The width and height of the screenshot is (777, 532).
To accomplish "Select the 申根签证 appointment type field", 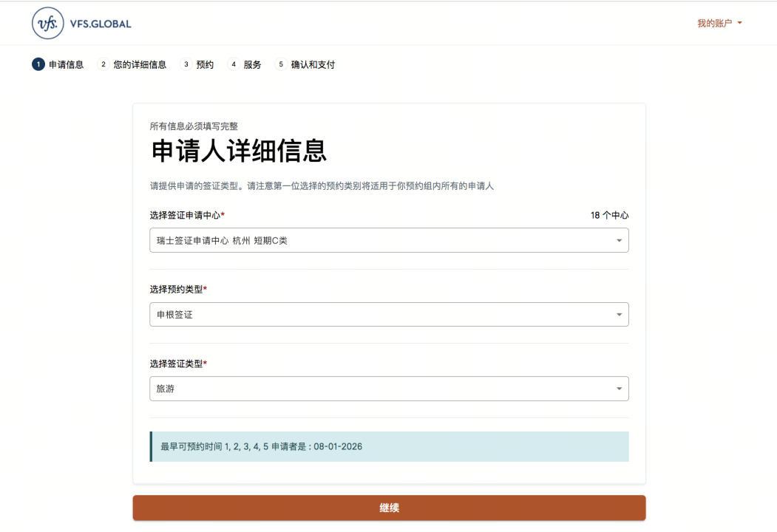I will (388, 314).
